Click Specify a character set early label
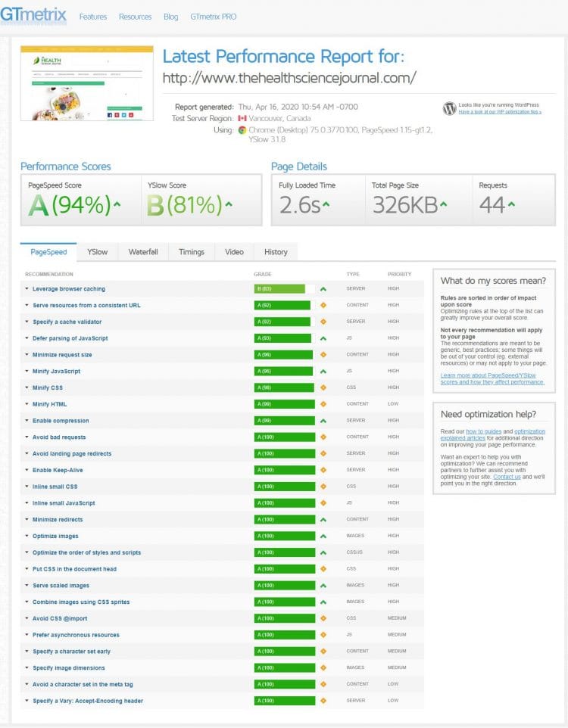The width and height of the screenshot is (568, 728). (72, 652)
